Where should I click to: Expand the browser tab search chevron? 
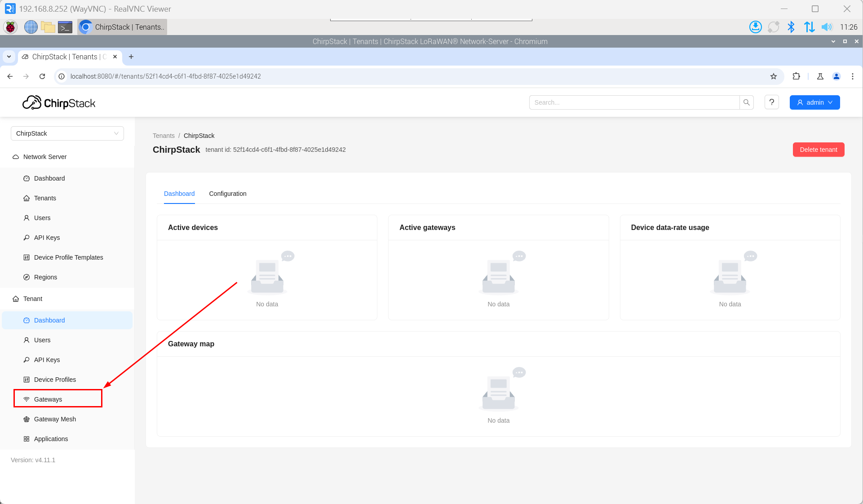pos(9,57)
